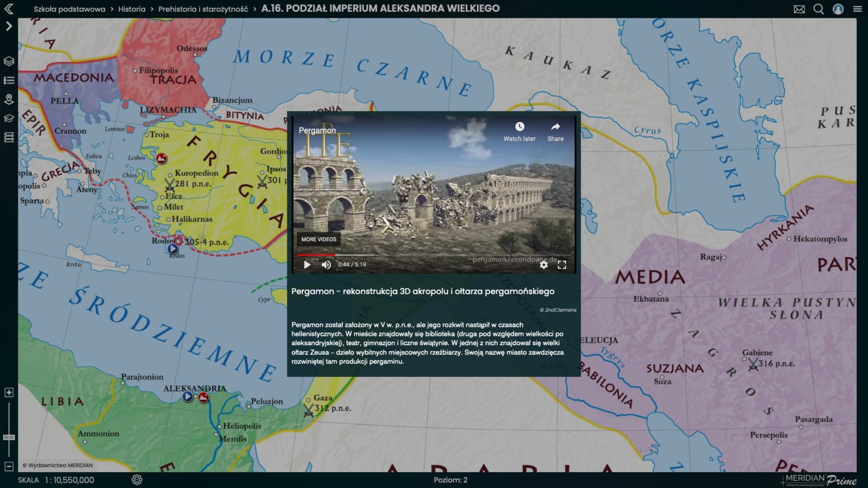Open the Pergamon video title link
The image size is (868, 488).
(317, 130)
